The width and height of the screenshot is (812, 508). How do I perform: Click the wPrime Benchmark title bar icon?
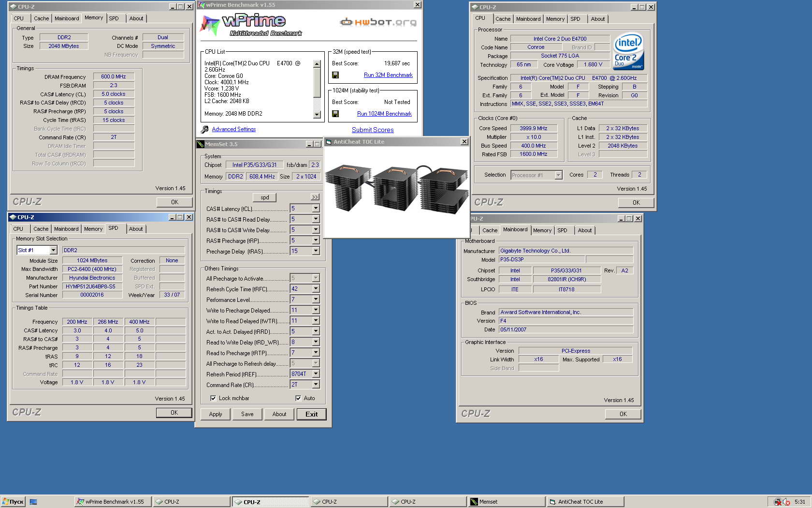pos(202,5)
